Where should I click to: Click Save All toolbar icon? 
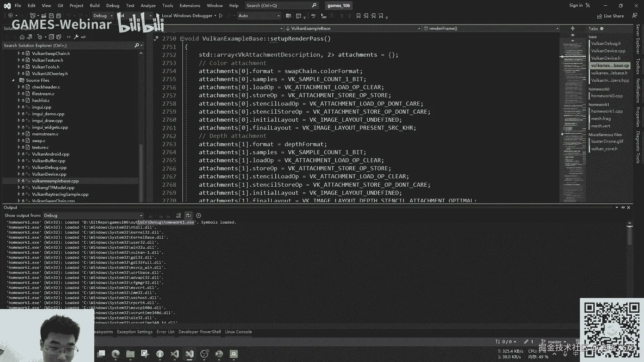tap(58, 16)
